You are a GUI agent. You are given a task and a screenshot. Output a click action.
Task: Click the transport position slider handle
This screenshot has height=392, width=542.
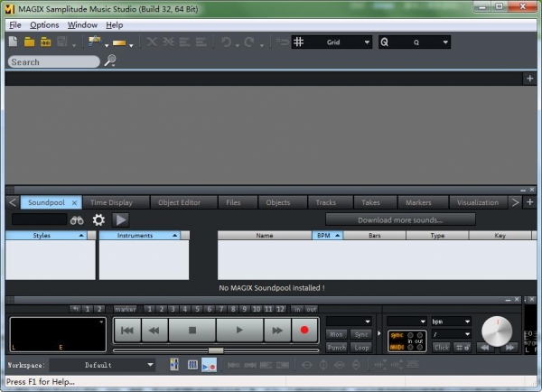[216, 350]
